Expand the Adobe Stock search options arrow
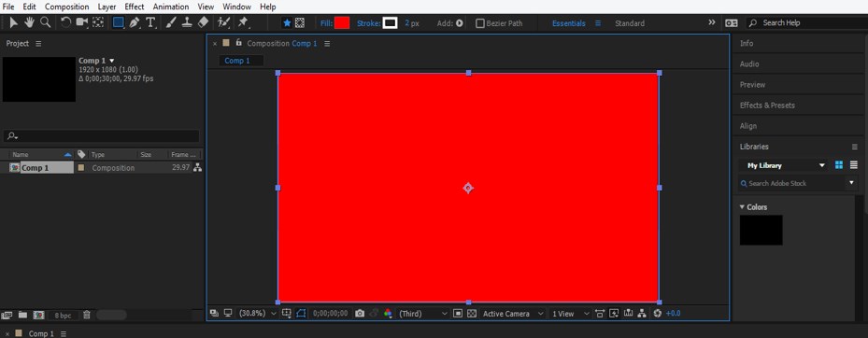Screen dimensions: 868x338 click(x=851, y=183)
